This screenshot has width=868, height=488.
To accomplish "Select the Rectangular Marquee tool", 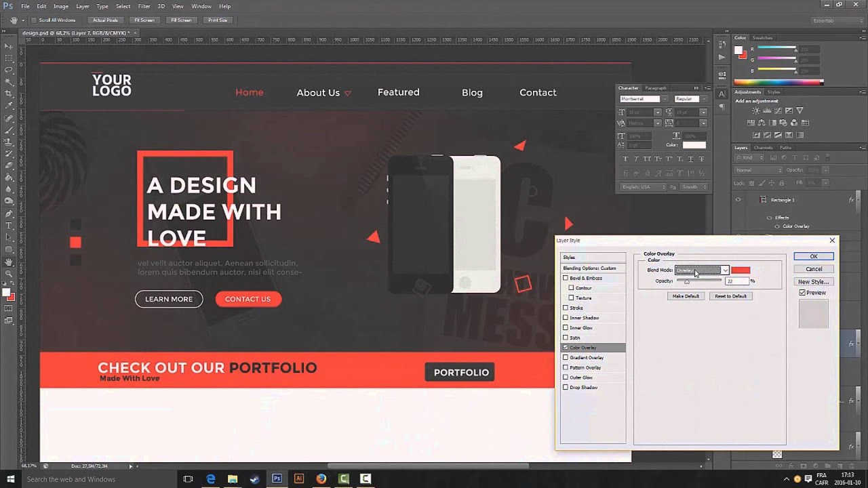I will [9, 58].
